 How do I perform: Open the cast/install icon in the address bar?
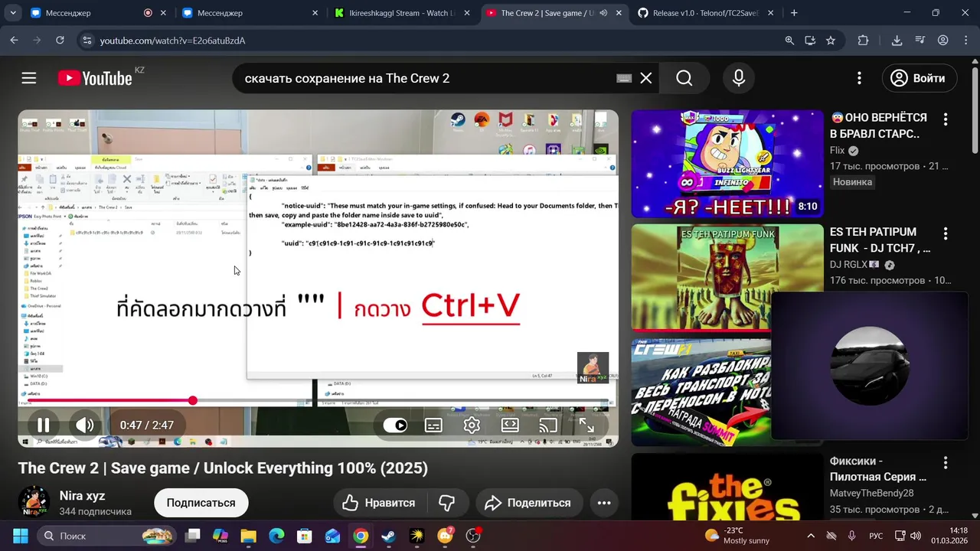pos(810,41)
